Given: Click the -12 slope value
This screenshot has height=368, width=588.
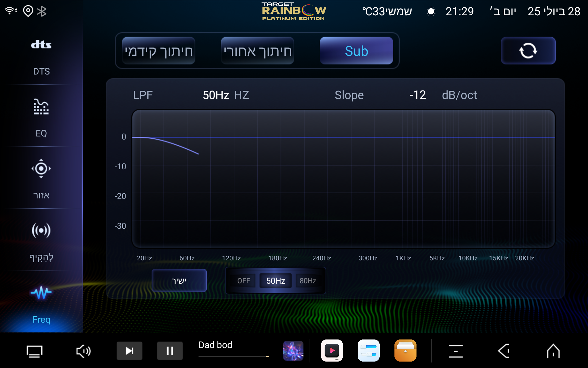Looking at the screenshot, I should click(x=418, y=95).
